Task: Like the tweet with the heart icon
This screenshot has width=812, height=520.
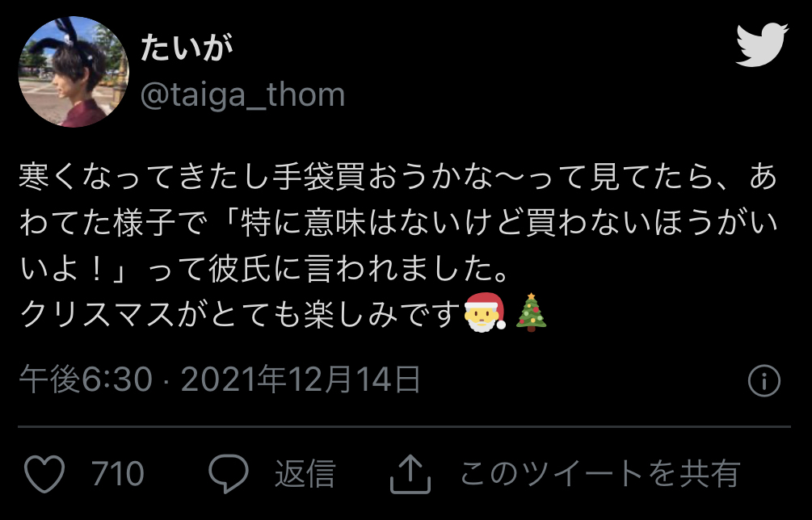Action: (44, 473)
